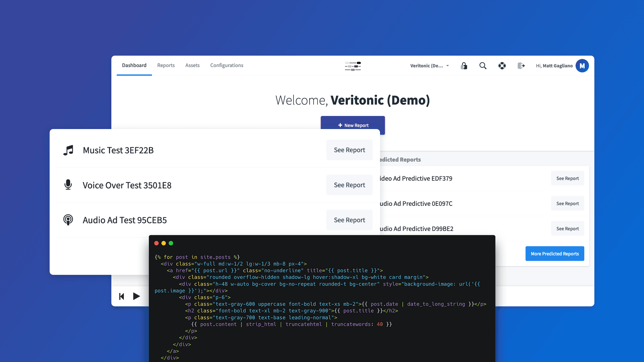The width and height of the screenshot is (644, 362).
Task: Play audio with the play button
Action: [x=137, y=296]
